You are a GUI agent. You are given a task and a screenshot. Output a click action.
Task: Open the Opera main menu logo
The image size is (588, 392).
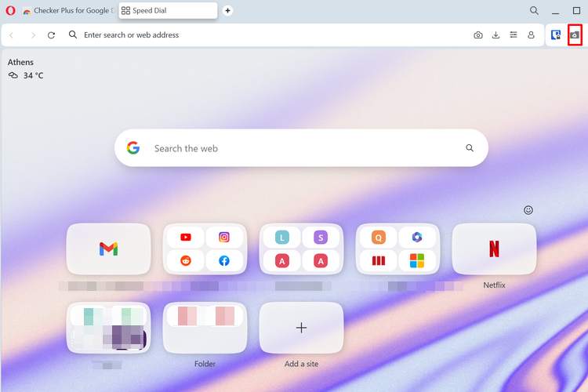[x=10, y=10]
